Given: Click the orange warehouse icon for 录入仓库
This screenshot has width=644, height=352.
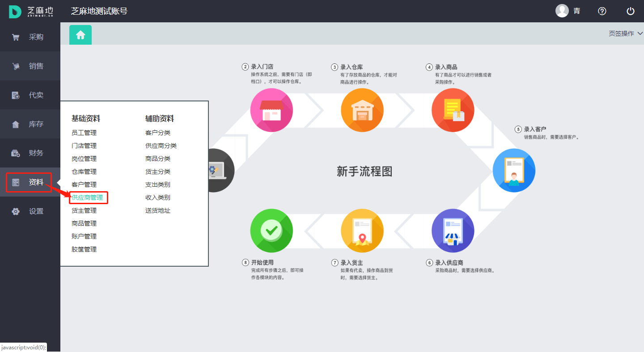Looking at the screenshot, I should point(362,110).
